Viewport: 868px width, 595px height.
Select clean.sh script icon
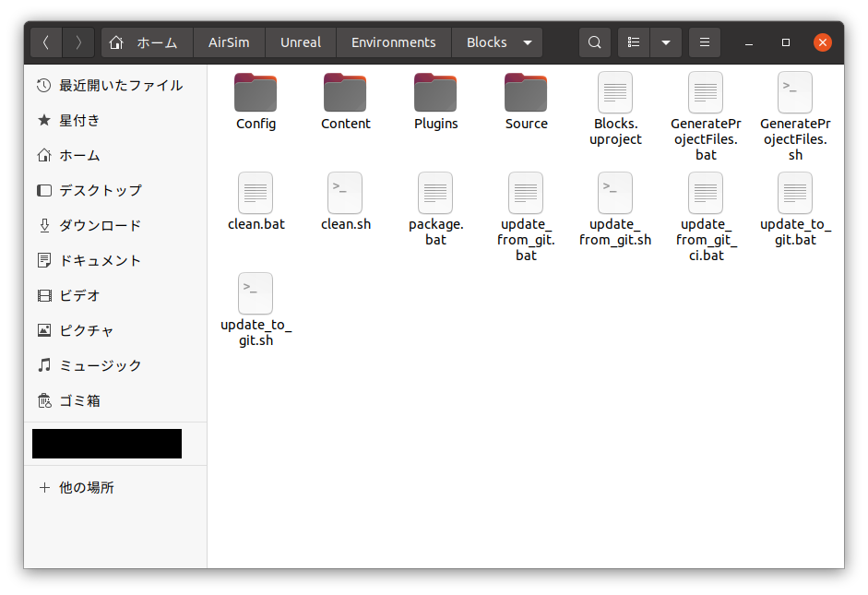pos(345,193)
